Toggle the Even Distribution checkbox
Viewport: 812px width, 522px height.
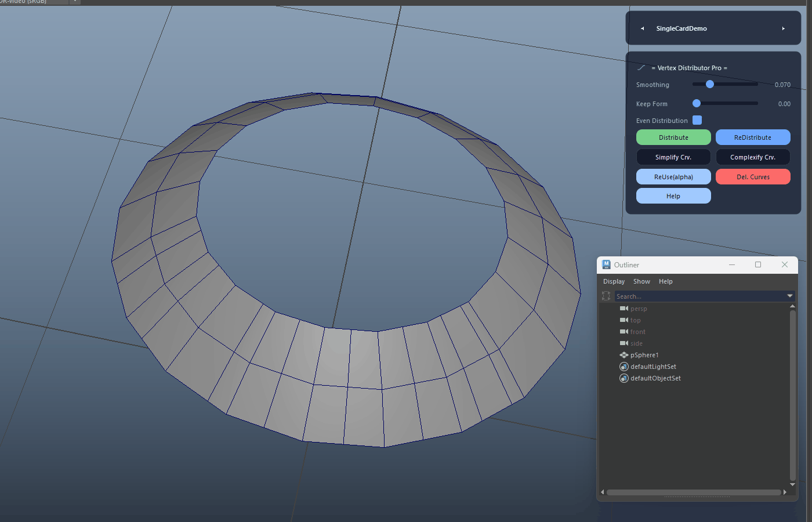click(x=697, y=120)
